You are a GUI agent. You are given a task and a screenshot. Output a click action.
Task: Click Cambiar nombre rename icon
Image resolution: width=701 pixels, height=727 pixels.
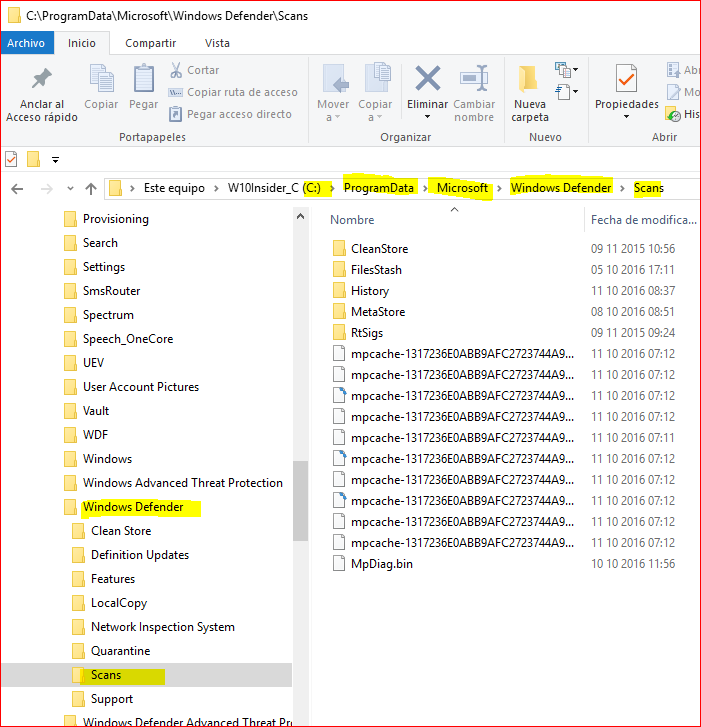[x=474, y=78]
